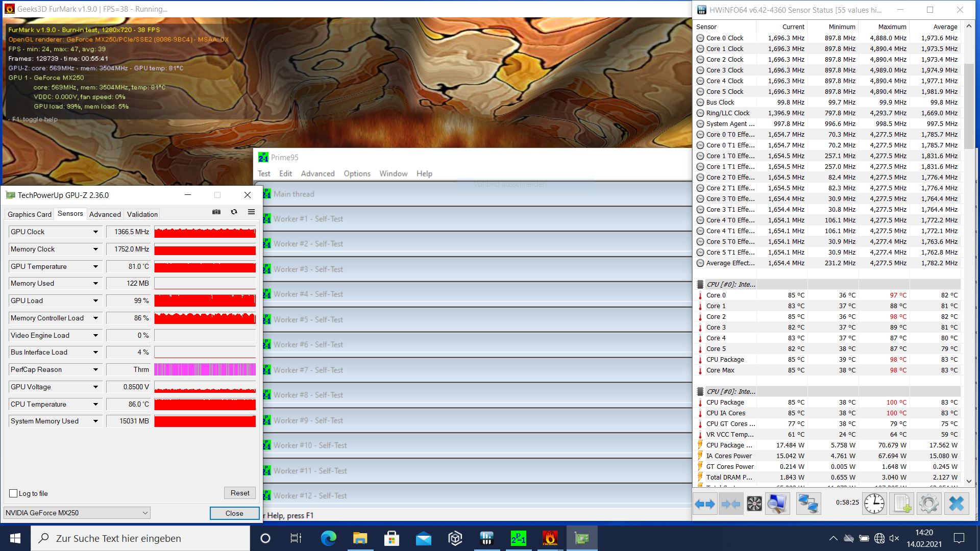Image resolution: width=980 pixels, height=551 pixels.
Task: Open the HWiNFO monitor with magnifier icon
Action: 777,504
